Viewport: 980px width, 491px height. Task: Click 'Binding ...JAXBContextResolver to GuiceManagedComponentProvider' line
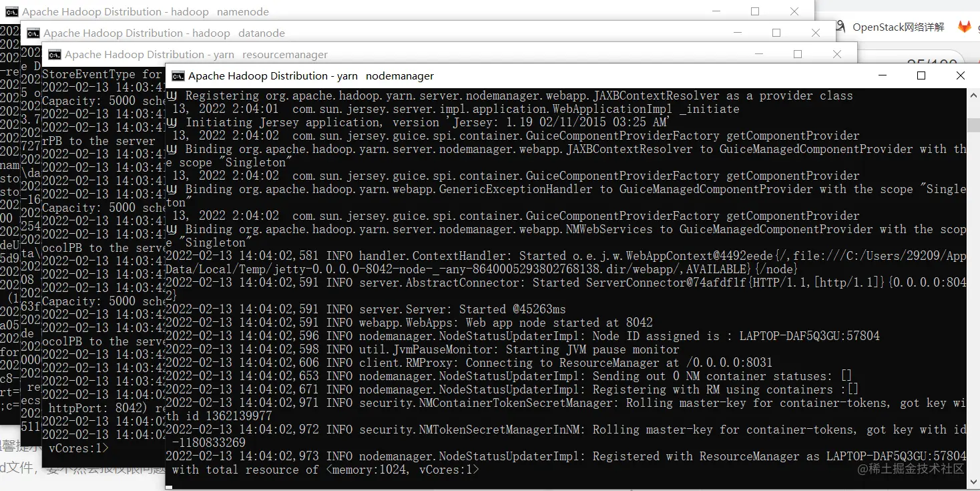tap(566, 149)
